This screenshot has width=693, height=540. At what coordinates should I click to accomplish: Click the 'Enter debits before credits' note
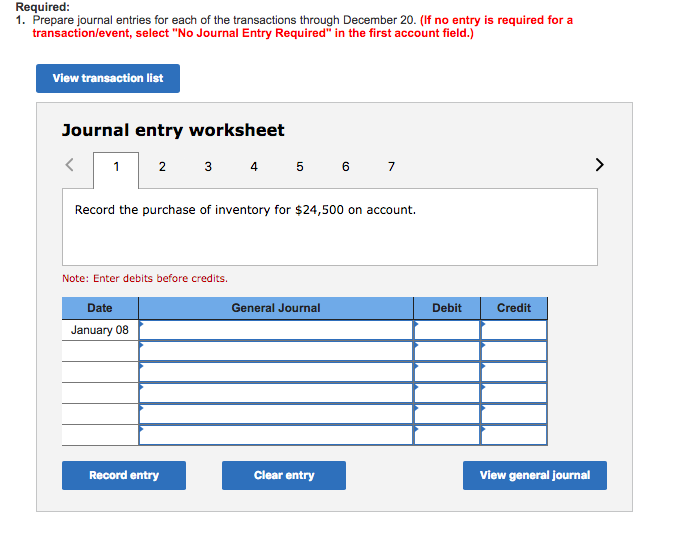tap(145, 278)
